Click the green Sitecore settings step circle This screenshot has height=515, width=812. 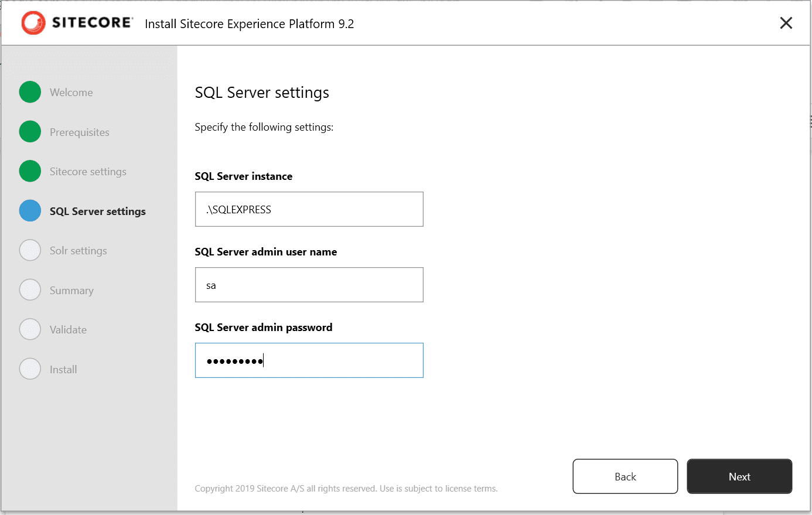(x=30, y=171)
